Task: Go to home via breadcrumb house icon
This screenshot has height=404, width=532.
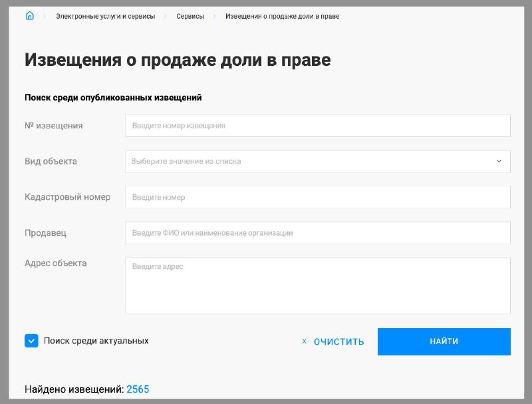Action: tap(29, 15)
